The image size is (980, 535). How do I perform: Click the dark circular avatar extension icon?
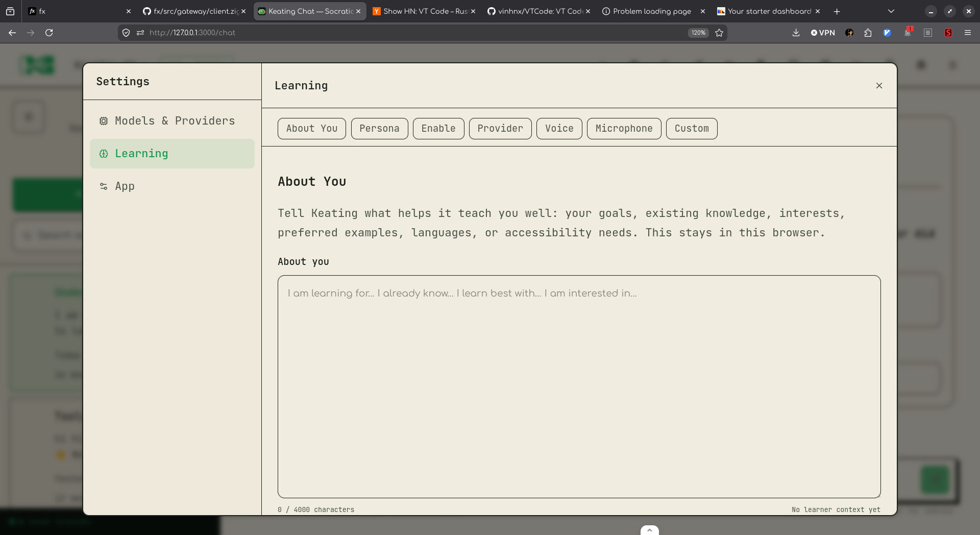[849, 33]
